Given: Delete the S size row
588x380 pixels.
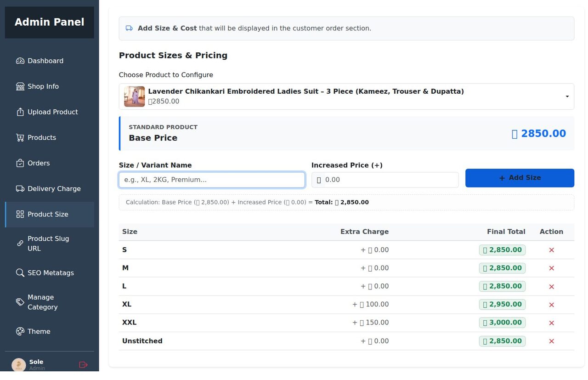Looking at the screenshot, I should pyautogui.click(x=552, y=250).
